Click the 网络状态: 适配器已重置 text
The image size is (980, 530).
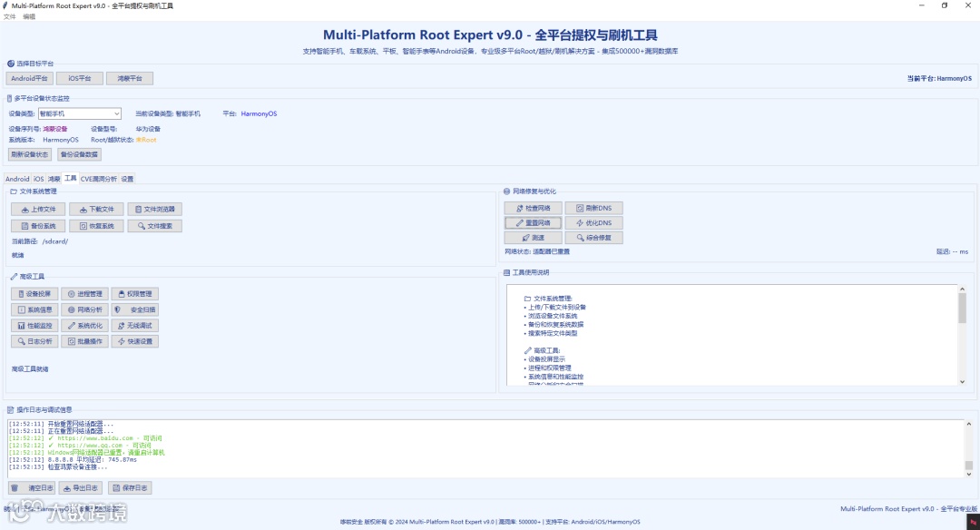coord(537,252)
